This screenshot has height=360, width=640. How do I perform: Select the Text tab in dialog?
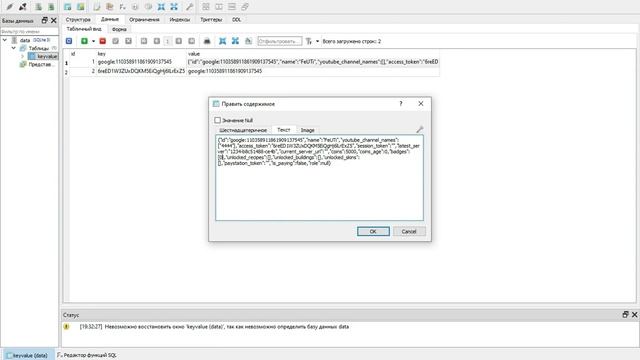click(x=283, y=130)
